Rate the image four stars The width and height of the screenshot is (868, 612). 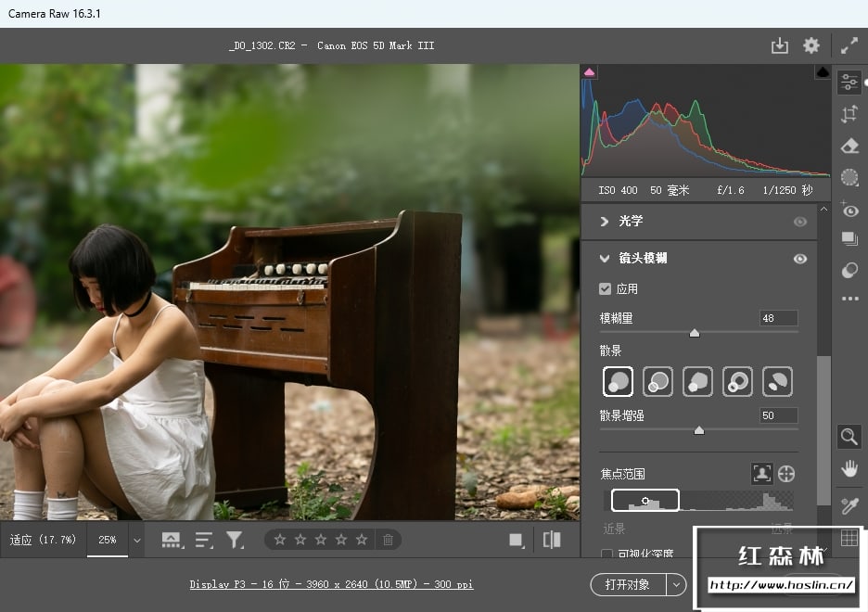pyautogui.click(x=341, y=540)
